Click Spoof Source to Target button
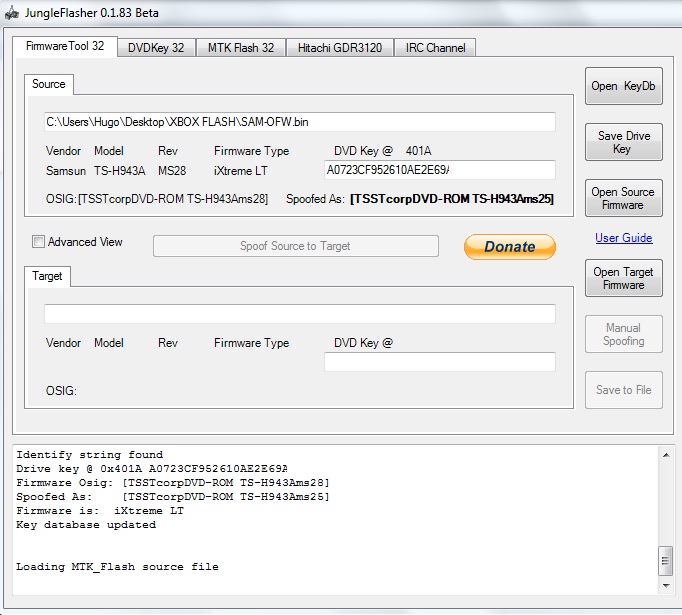 click(x=296, y=246)
